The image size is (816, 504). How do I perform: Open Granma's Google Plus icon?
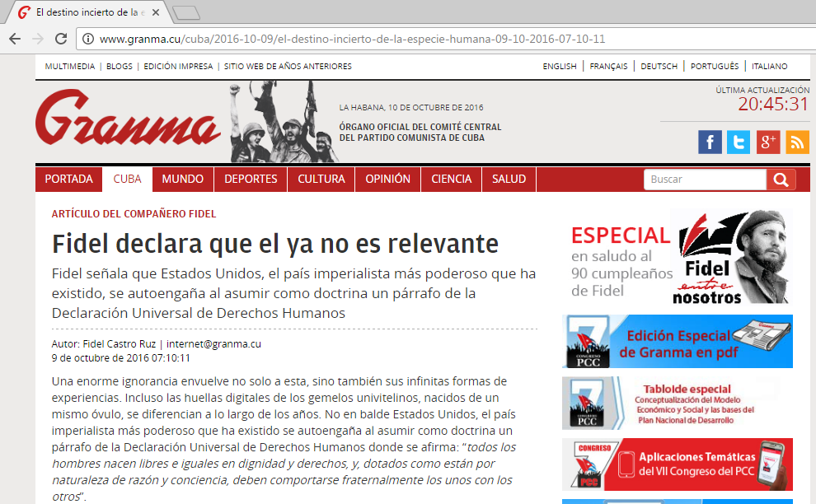pos(768,142)
